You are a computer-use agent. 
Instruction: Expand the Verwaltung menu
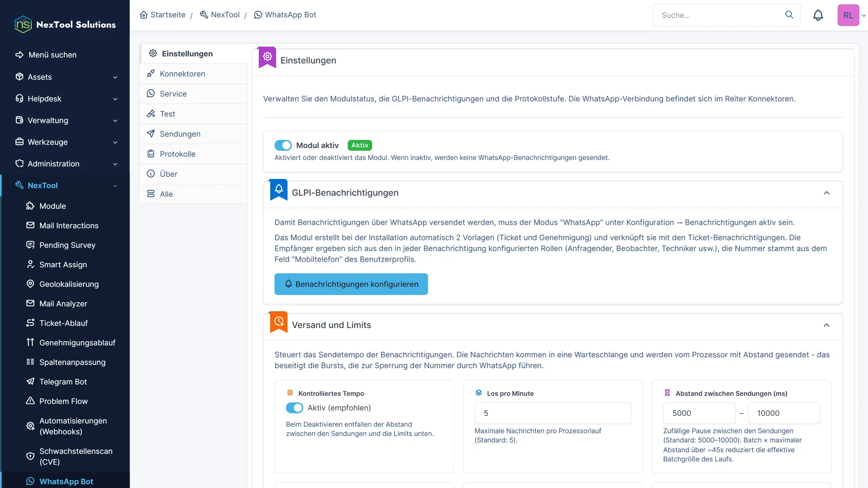(65, 120)
